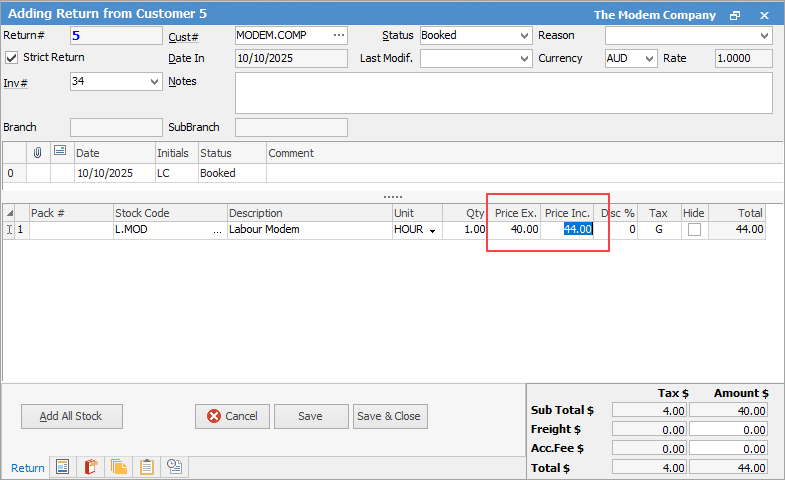Click the ellipsis next to MODEM.COMP
This screenshot has width=785, height=480.
pyautogui.click(x=339, y=35)
